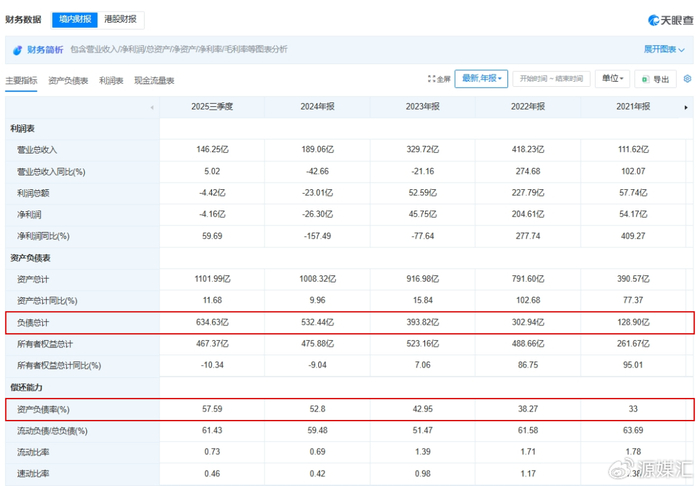The image size is (700, 486).
Task: Select the 资产负债表 tab
Action: (x=68, y=81)
